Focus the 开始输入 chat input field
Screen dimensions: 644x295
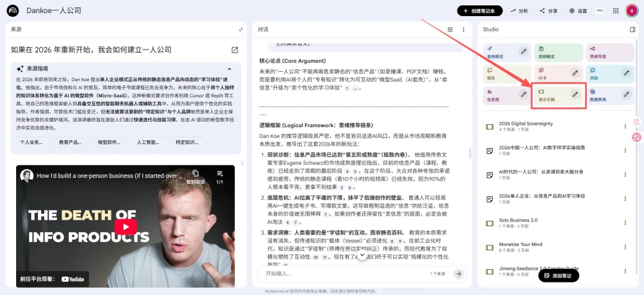click(x=345, y=274)
